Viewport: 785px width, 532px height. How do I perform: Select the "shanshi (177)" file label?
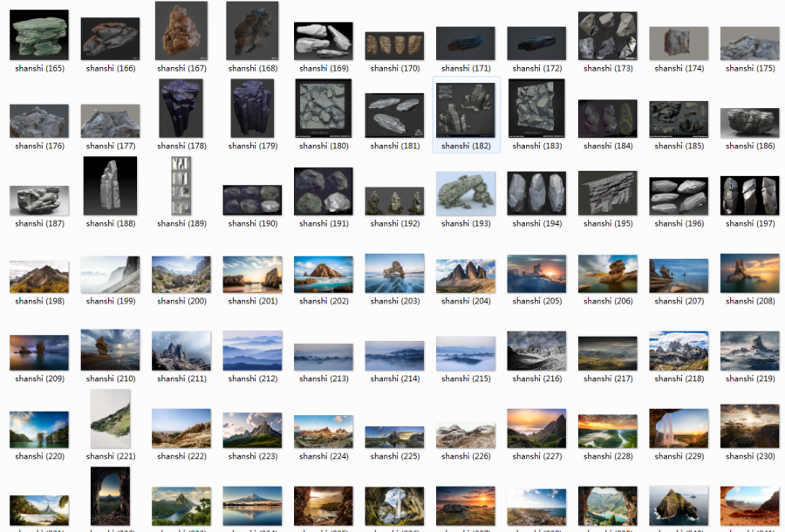pyautogui.click(x=110, y=146)
